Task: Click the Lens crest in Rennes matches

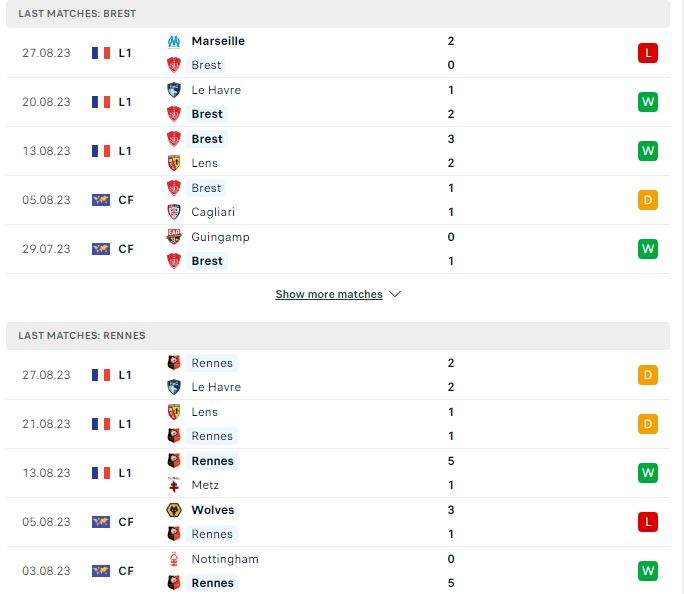Action: pos(174,412)
